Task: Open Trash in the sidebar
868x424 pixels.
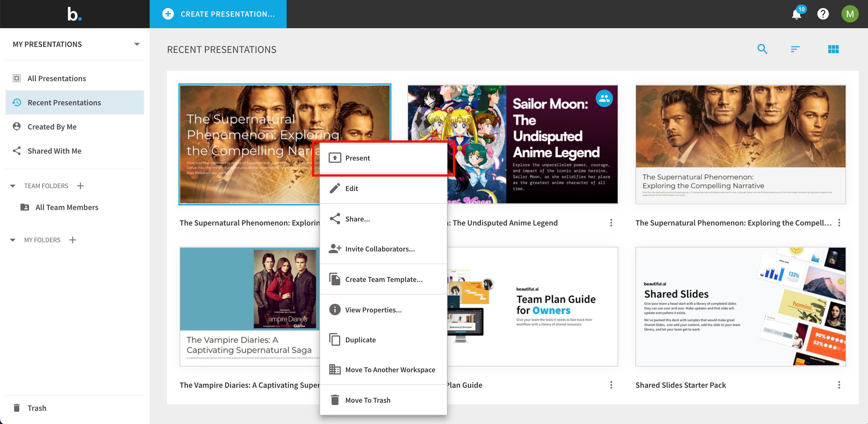Action: (x=75, y=408)
